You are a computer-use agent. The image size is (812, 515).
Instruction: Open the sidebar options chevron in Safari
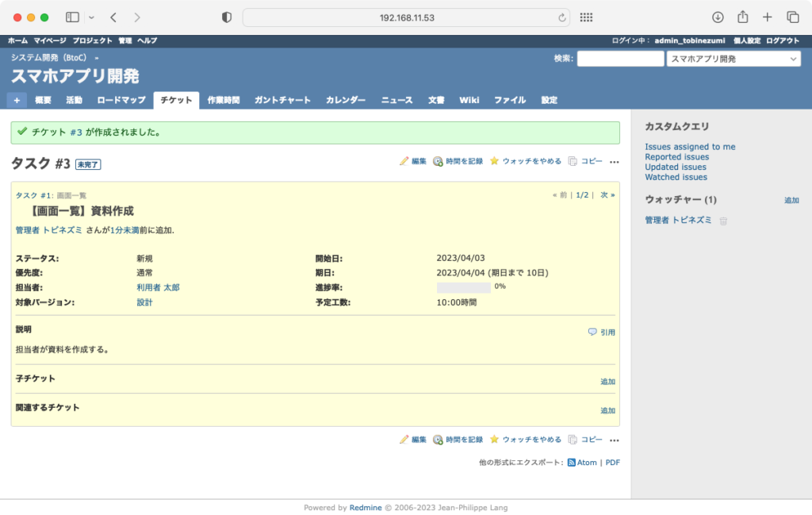92,17
